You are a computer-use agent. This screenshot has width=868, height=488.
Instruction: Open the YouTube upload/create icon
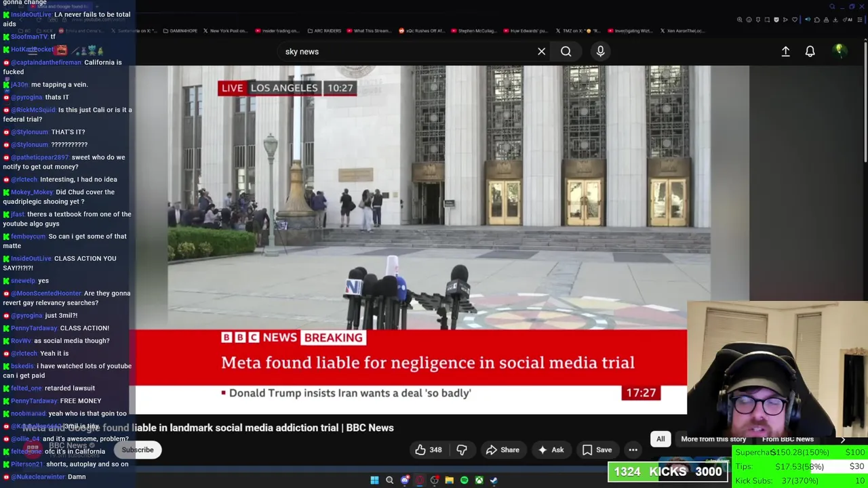(x=785, y=52)
